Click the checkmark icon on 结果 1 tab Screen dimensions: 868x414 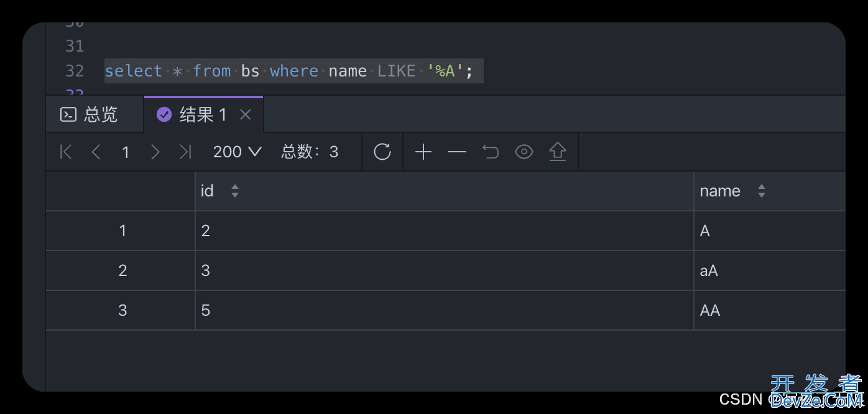pos(164,114)
